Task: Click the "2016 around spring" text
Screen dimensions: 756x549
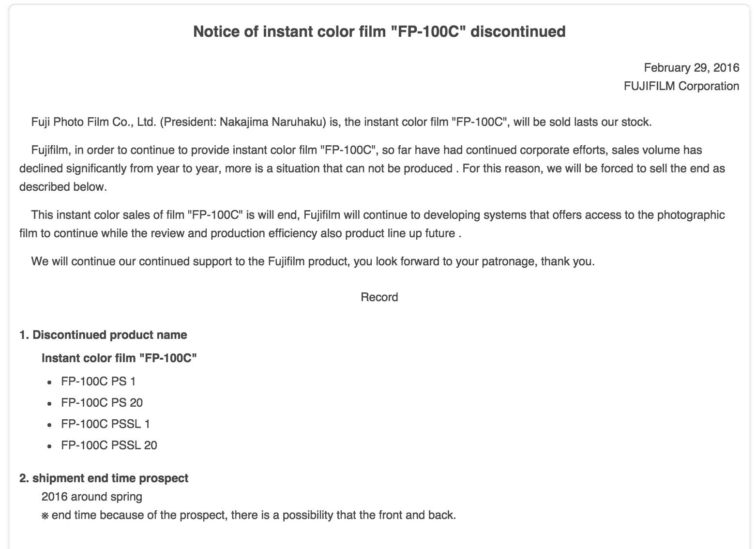Action: pyautogui.click(x=92, y=497)
